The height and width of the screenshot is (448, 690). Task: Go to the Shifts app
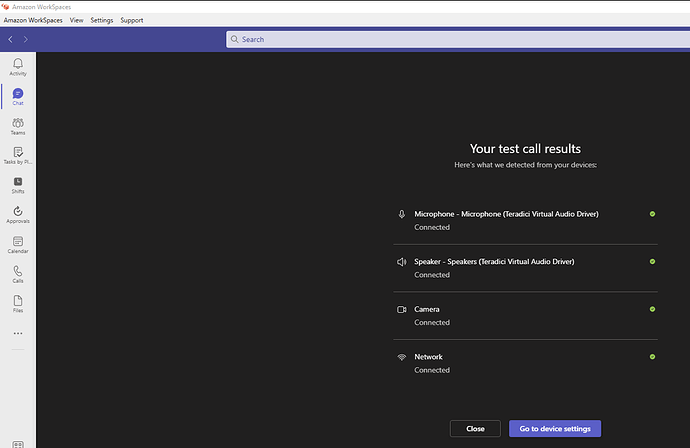pyautogui.click(x=18, y=185)
